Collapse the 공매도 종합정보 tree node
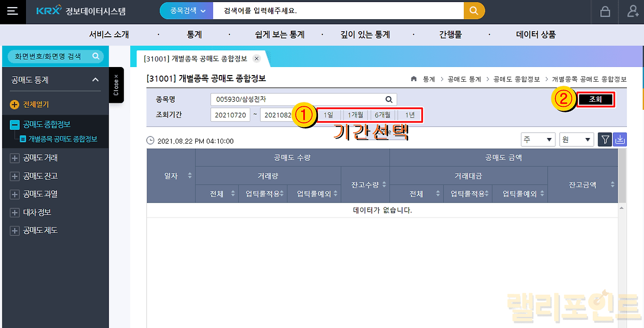 (15, 125)
